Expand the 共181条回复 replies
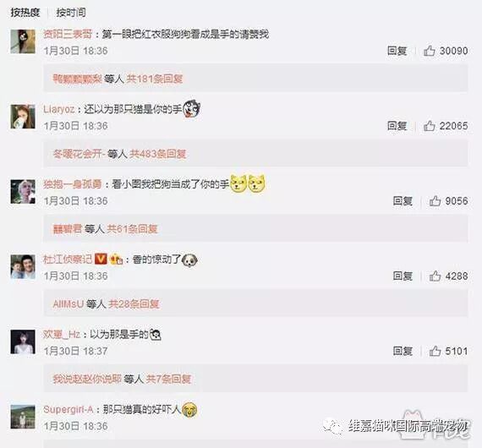This screenshot has height=448, width=482. pos(155,79)
